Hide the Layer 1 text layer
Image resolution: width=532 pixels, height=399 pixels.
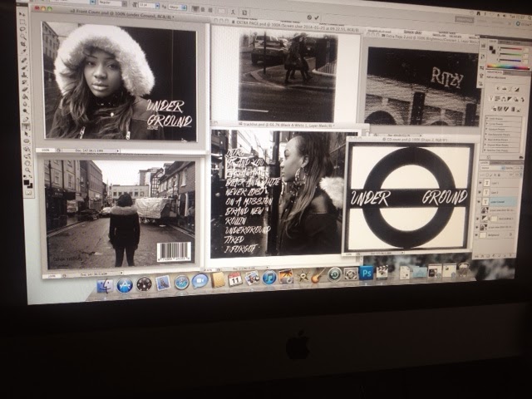click(480, 183)
